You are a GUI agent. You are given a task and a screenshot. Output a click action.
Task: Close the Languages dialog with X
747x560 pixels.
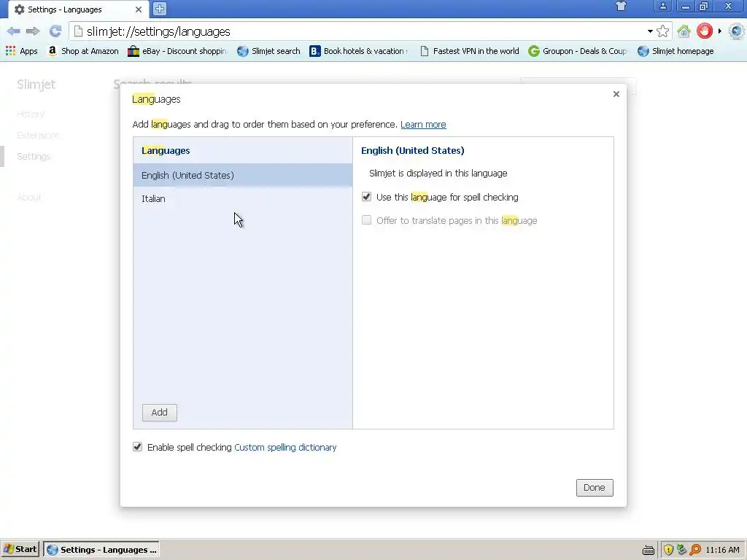[x=616, y=94]
